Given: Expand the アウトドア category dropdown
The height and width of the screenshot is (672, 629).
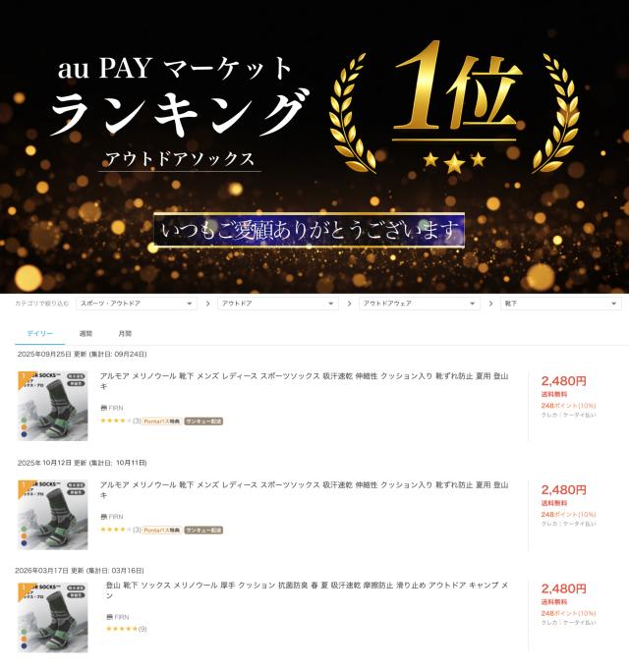Looking at the screenshot, I should click(x=278, y=304).
